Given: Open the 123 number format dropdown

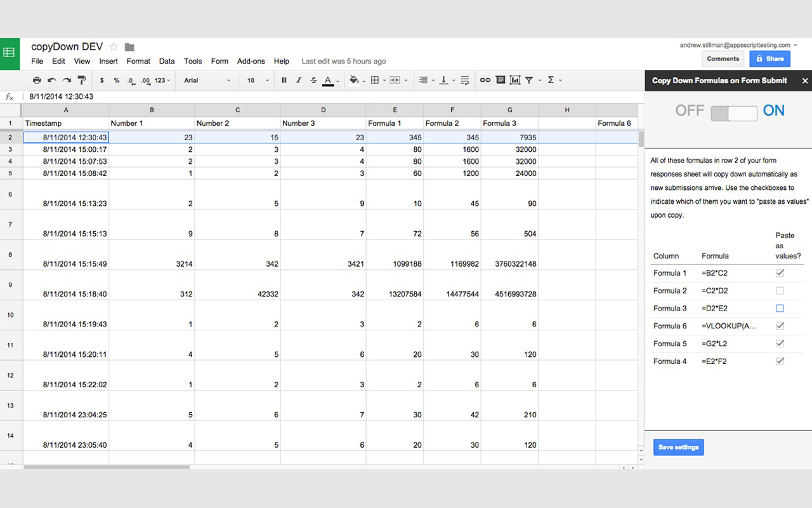Looking at the screenshot, I should pyautogui.click(x=162, y=81).
